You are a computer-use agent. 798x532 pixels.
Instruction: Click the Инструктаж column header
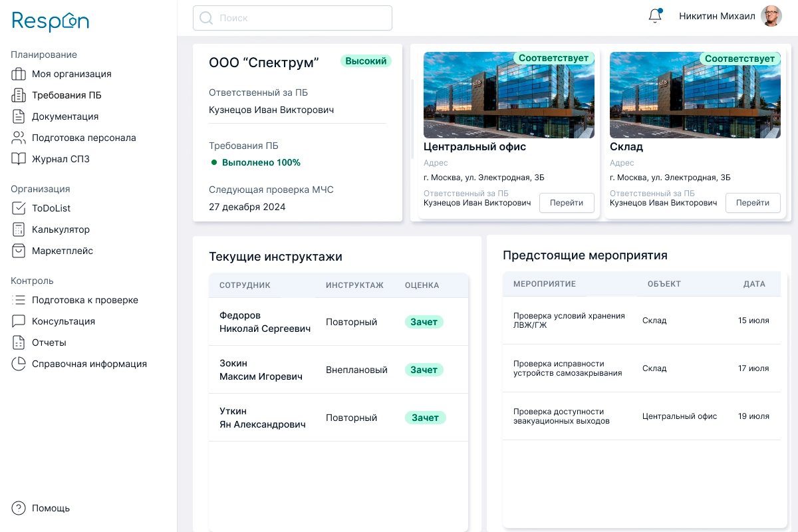[x=354, y=285]
